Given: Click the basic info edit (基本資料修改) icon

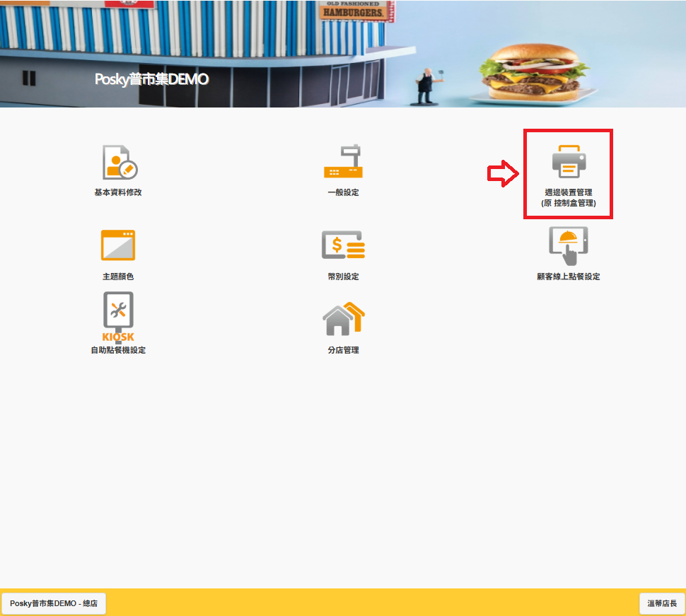Looking at the screenshot, I should click(x=119, y=163).
